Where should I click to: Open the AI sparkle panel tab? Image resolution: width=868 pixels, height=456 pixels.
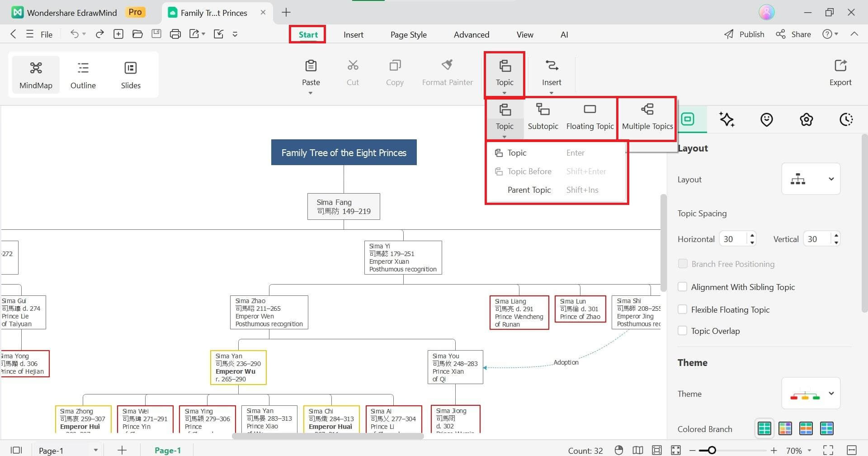[727, 119]
